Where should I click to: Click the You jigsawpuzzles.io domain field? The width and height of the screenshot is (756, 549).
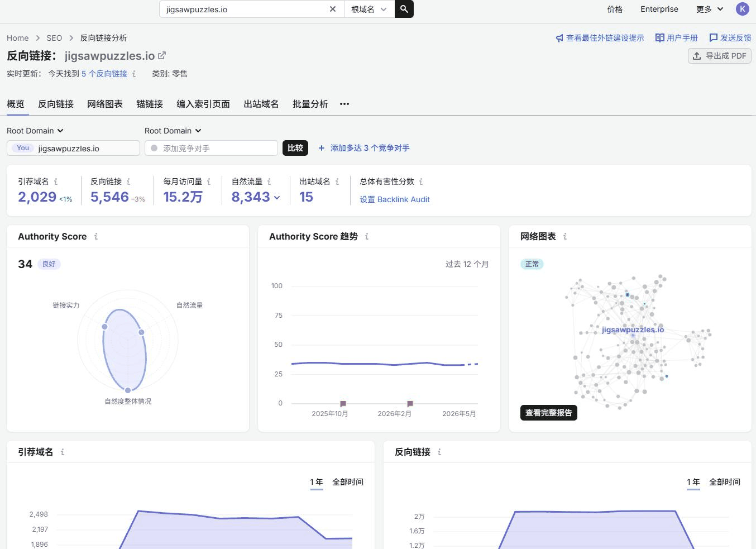pos(73,148)
